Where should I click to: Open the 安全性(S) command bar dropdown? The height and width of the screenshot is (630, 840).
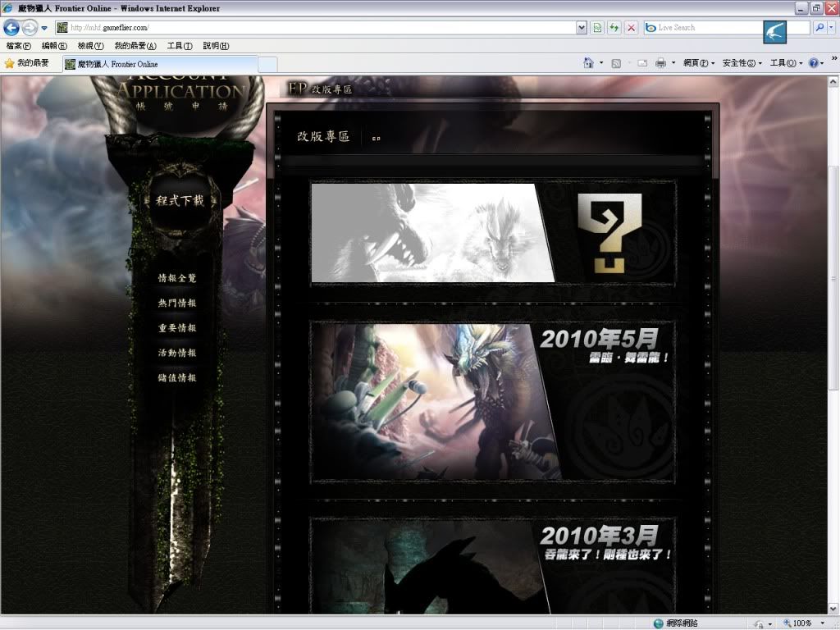(742, 63)
